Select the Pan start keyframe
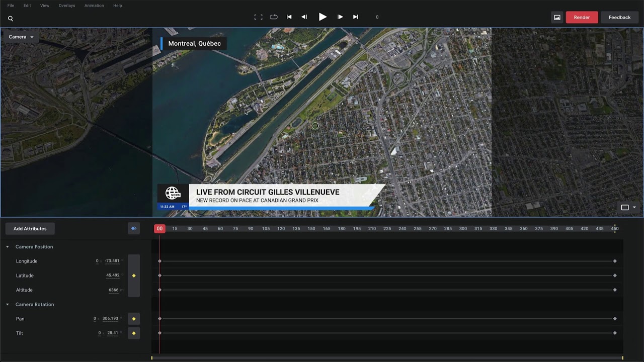The image size is (644, 362). point(159,319)
